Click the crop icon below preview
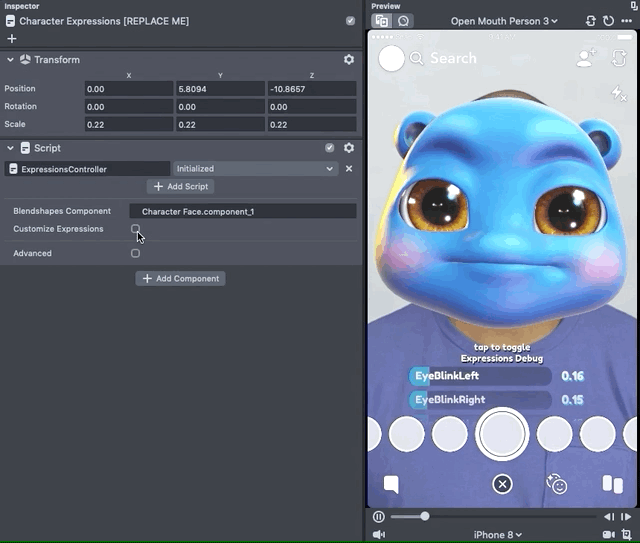This screenshot has width=640, height=543. (627, 535)
